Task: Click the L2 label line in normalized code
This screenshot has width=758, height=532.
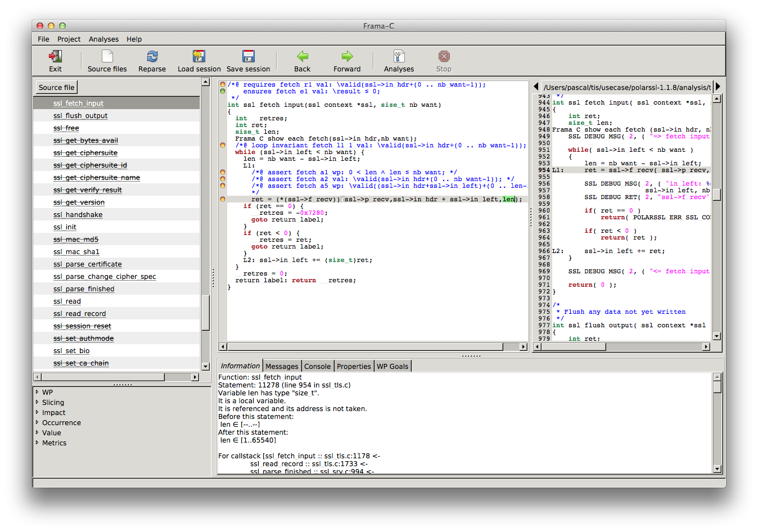Action: pos(308,260)
